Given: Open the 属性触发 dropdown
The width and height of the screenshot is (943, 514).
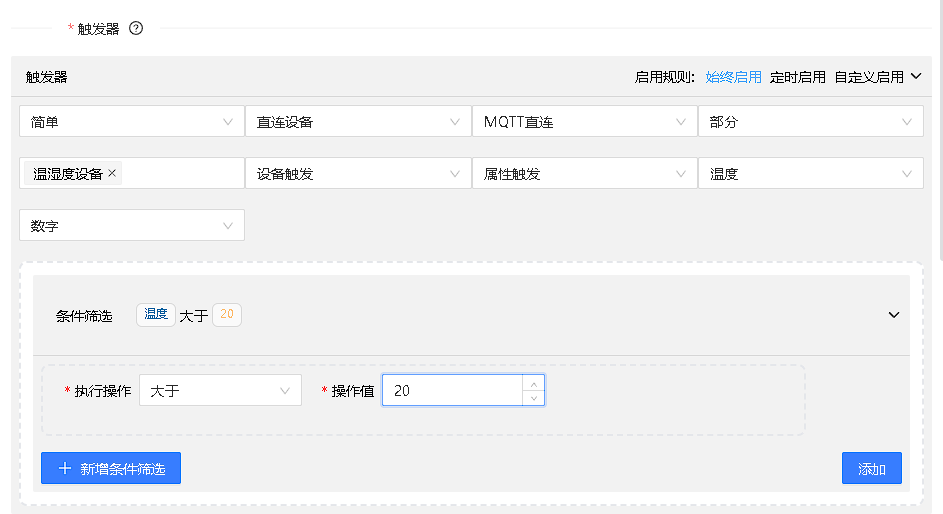Looking at the screenshot, I should 583,174.
